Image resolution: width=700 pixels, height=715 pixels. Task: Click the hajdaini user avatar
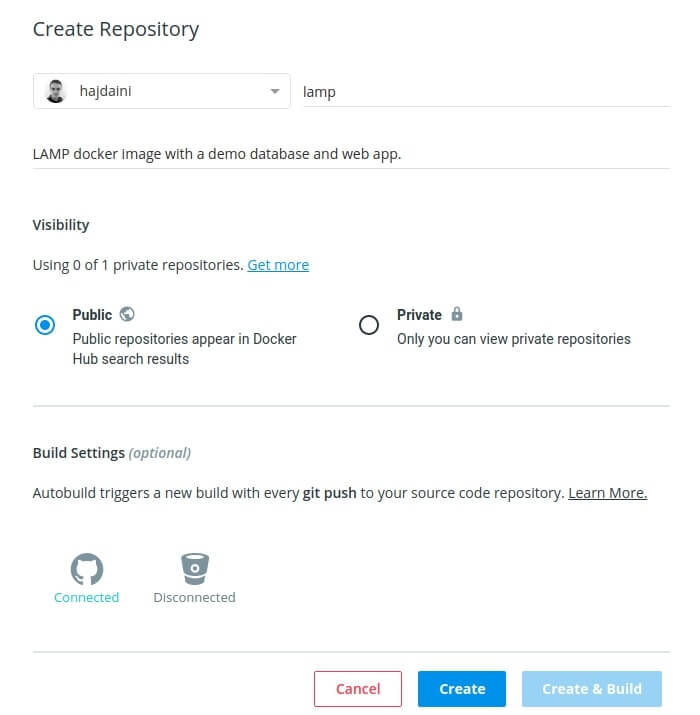[58, 91]
